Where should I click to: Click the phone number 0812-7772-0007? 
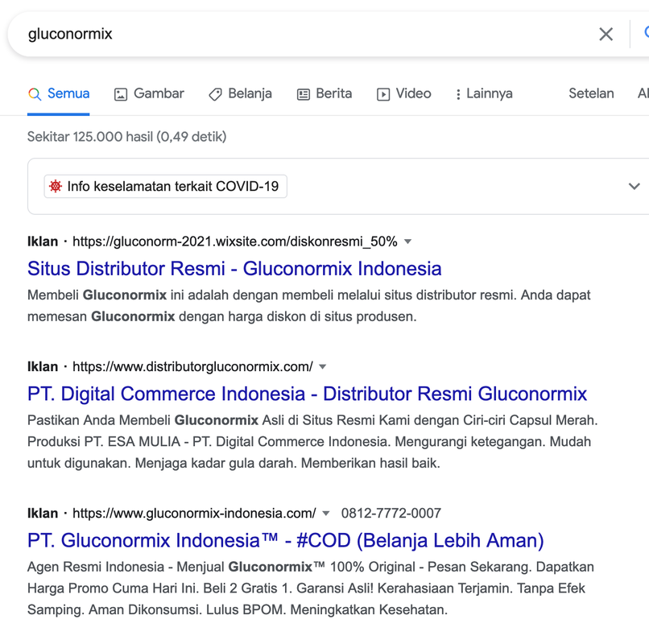click(391, 514)
